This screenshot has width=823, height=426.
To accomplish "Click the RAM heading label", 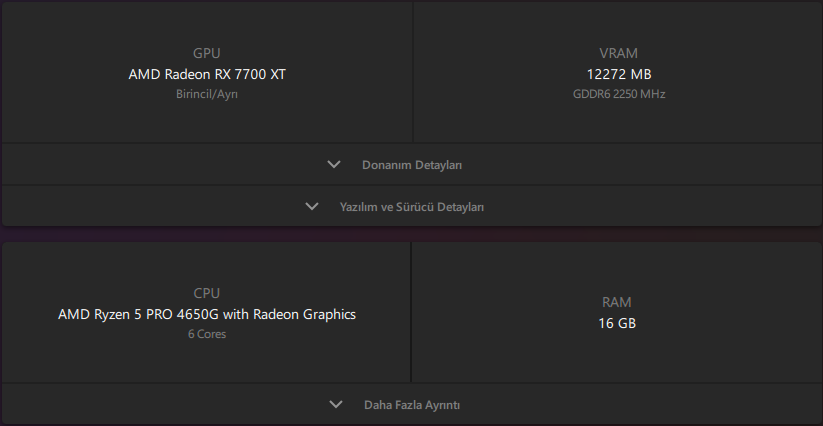I will [618, 302].
